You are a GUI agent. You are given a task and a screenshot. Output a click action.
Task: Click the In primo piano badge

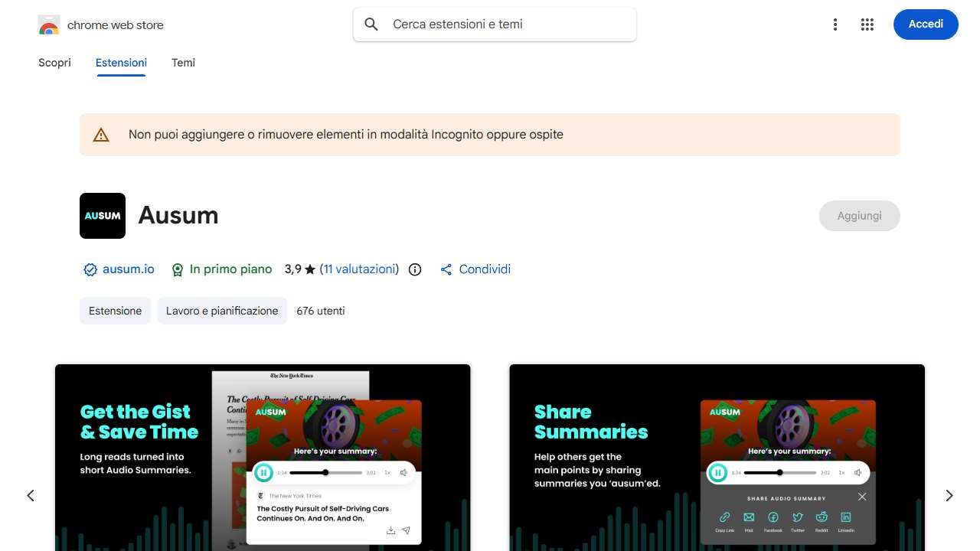(222, 269)
